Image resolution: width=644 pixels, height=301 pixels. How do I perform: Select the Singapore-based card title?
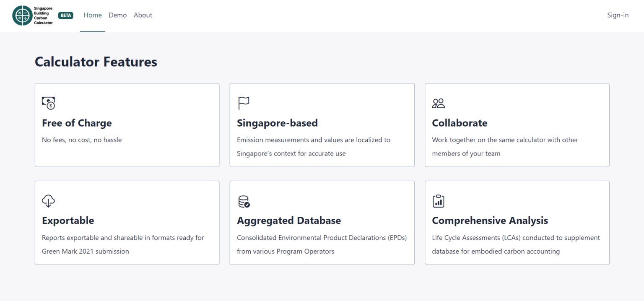pyautogui.click(x=277, y=123)
